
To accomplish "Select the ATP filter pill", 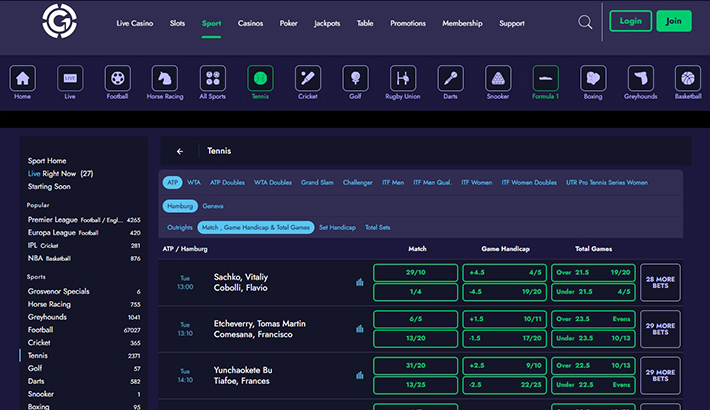I will click(173, 182).
